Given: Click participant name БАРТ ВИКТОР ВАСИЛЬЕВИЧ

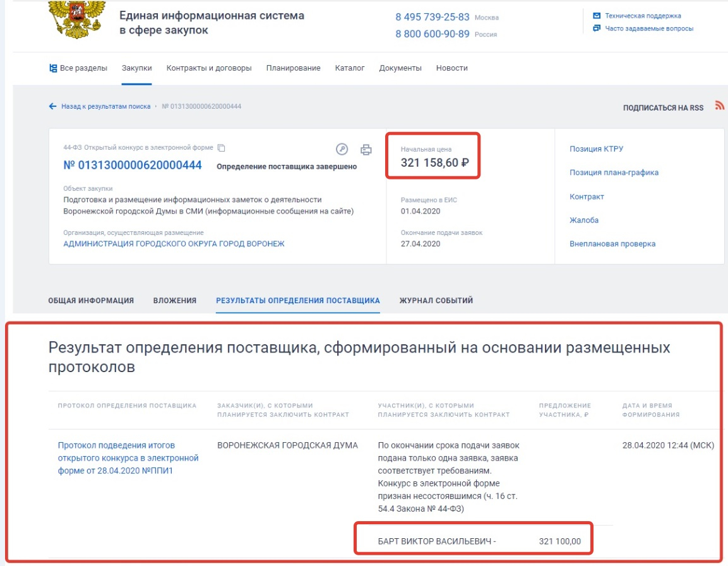Looking at the screenshot, I should 434,541.
